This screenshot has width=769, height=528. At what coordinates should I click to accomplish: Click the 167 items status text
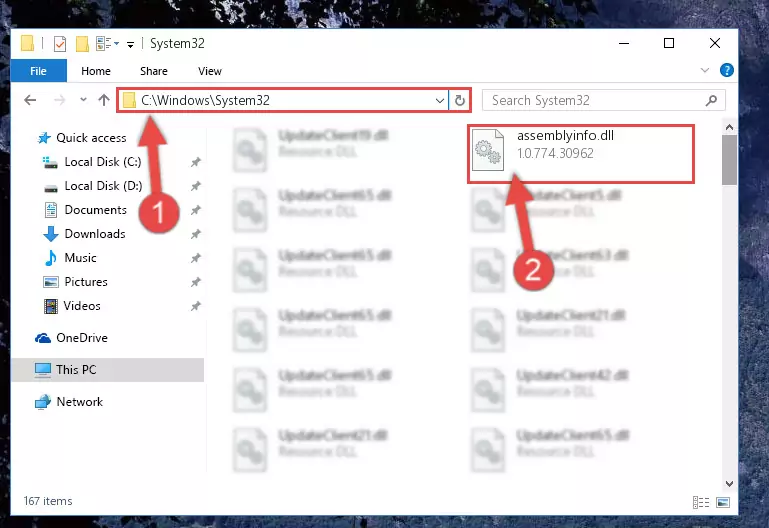pos(48,501)
